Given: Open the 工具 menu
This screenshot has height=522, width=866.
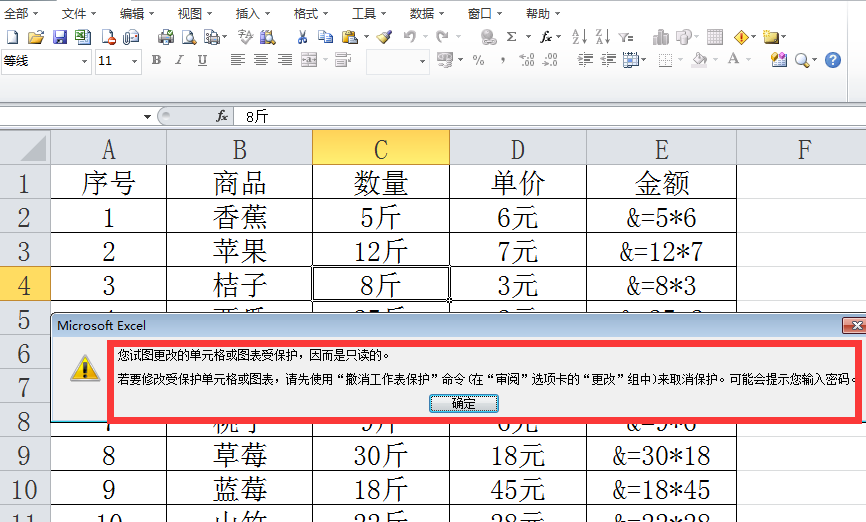Looking at the screenshot, I should click(368, 13).
